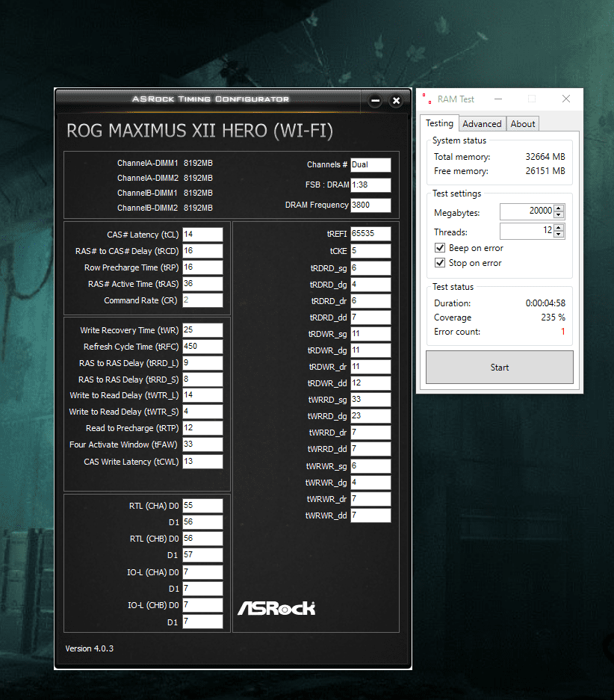Click the tRDRD_dd field
Image resolution: width=614 pixels, height=700 pixels.
pyautogui.click(x=370, y=318)
